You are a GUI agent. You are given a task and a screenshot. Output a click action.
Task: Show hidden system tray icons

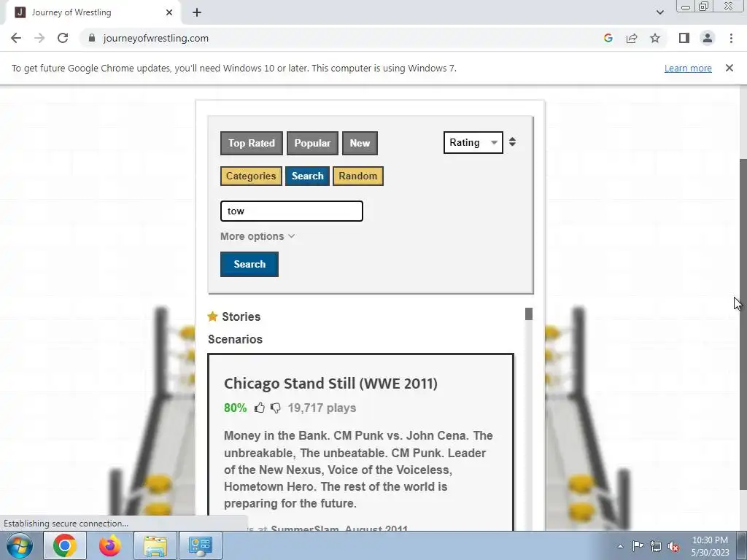coord(620,546)
